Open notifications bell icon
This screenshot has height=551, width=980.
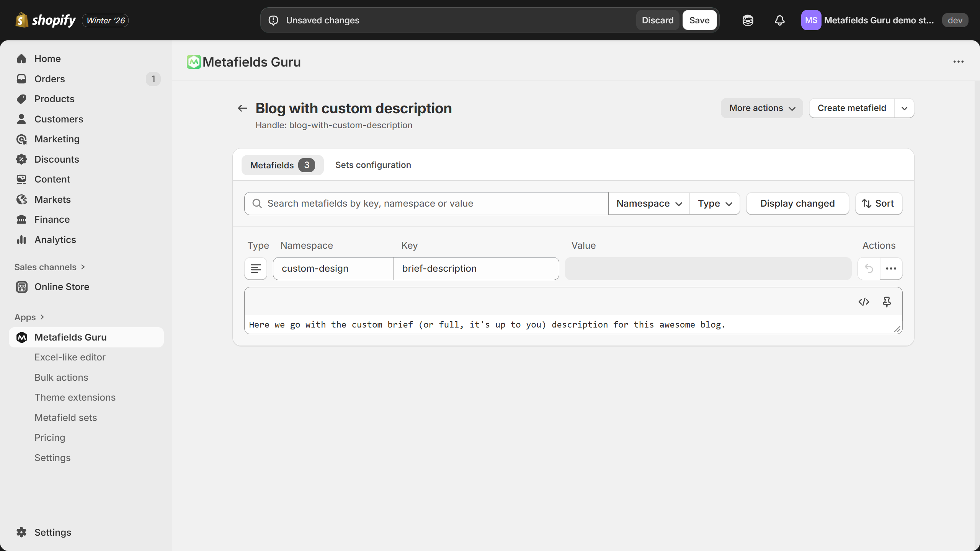[779, 20]
